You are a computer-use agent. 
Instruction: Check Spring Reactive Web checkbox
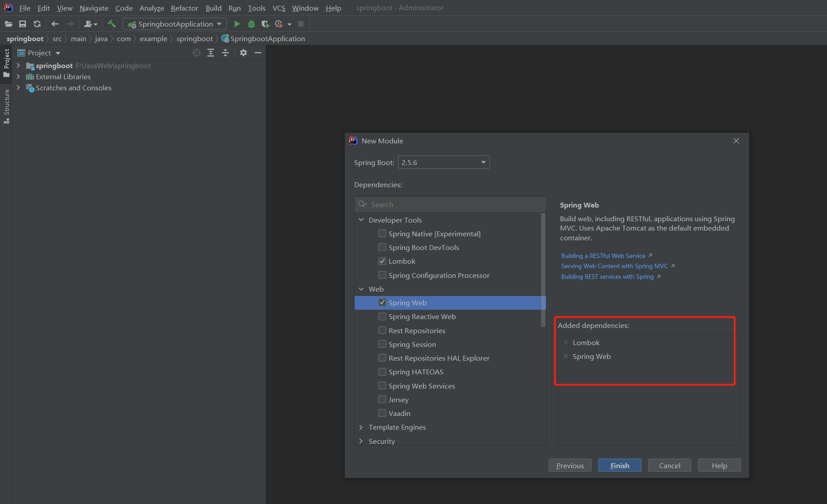(382, 316)
